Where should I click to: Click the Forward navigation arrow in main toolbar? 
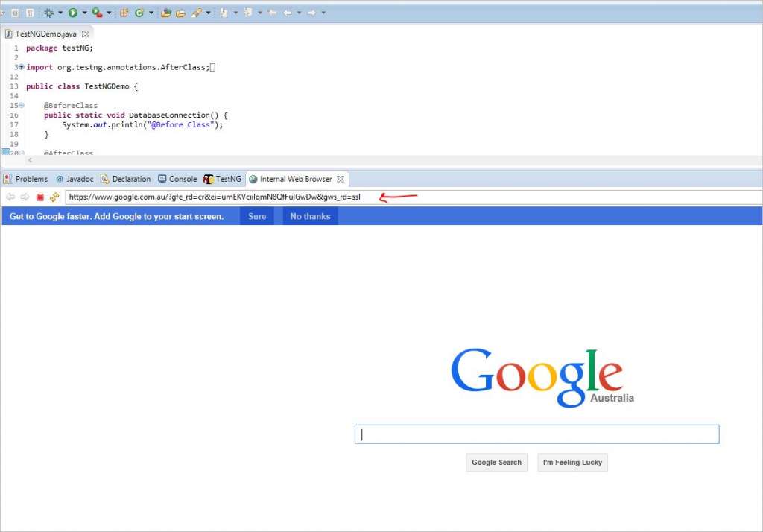[312, 13]
